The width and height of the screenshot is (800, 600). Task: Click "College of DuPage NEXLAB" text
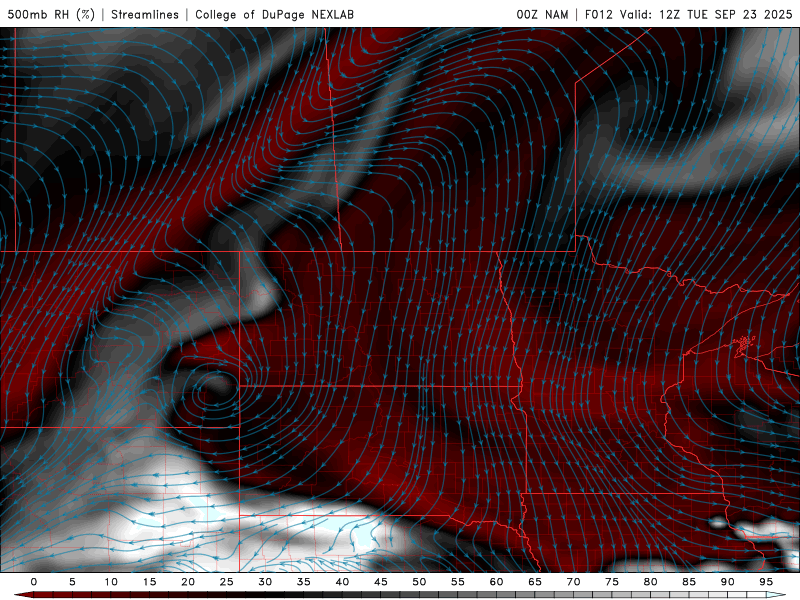click(274, 14)
